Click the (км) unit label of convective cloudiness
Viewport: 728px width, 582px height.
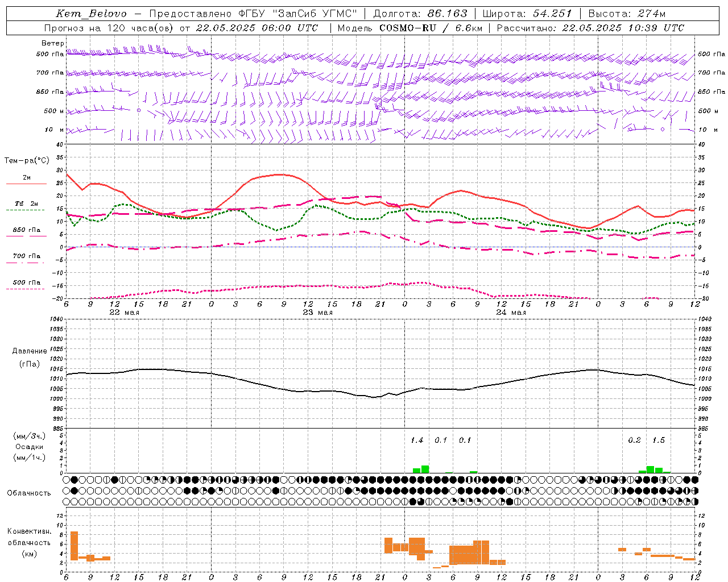click(30, 554)
